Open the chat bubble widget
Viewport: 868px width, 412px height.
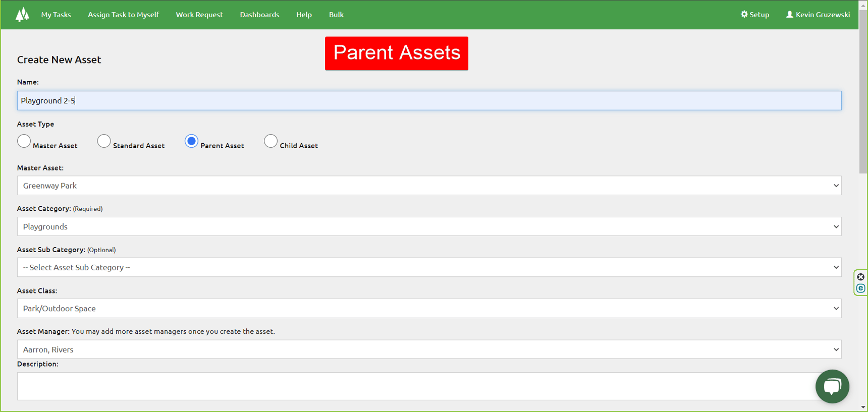pyautogui.click(x=832, y=386)
